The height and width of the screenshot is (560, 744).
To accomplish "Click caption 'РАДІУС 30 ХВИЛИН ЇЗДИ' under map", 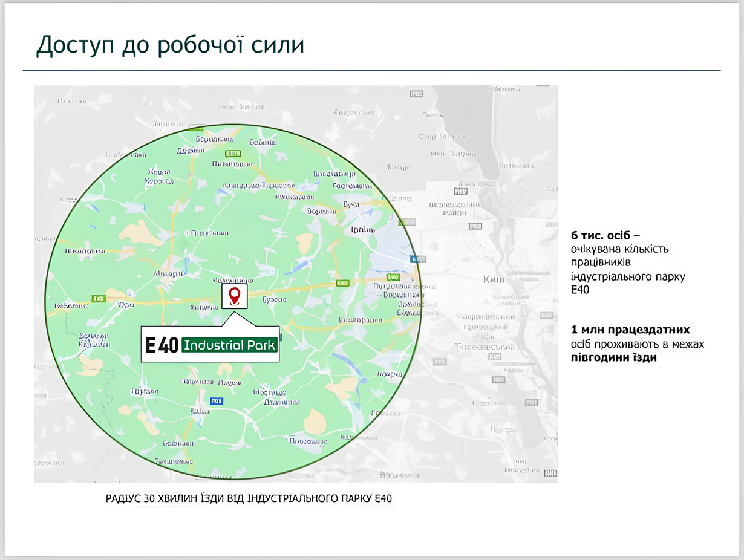I will [x=165, y=500].
